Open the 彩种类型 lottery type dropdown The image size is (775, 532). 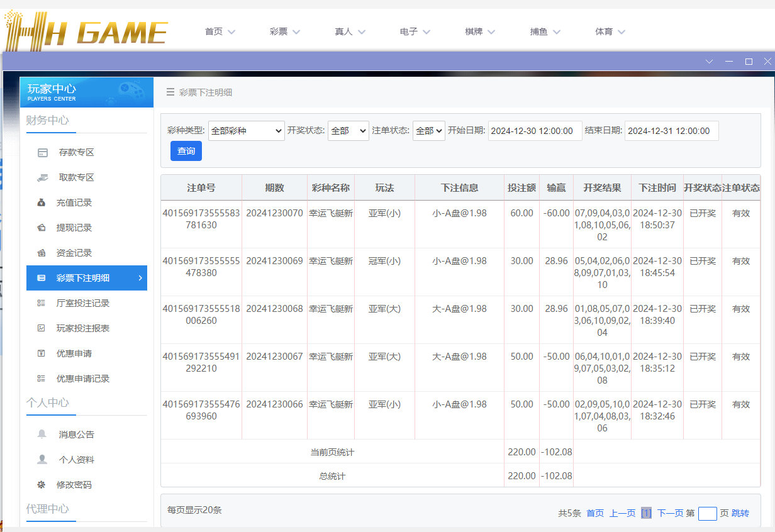click(x=246, y=131)
